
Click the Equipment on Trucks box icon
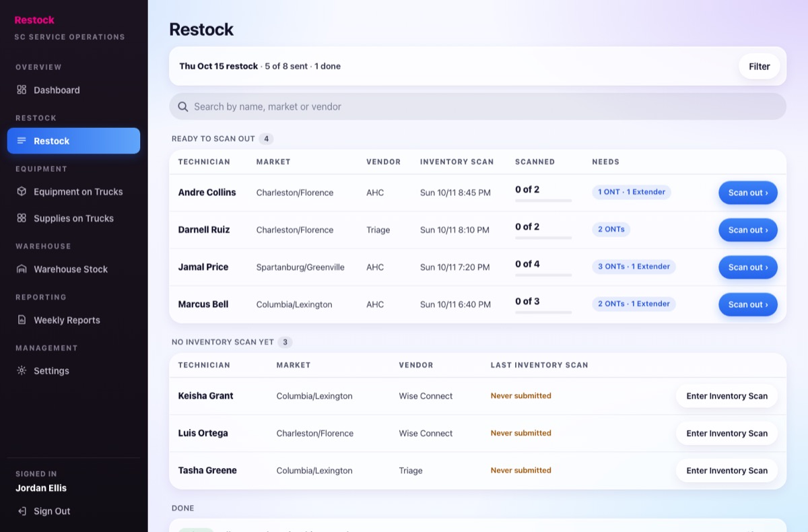[x=22, y=191]
